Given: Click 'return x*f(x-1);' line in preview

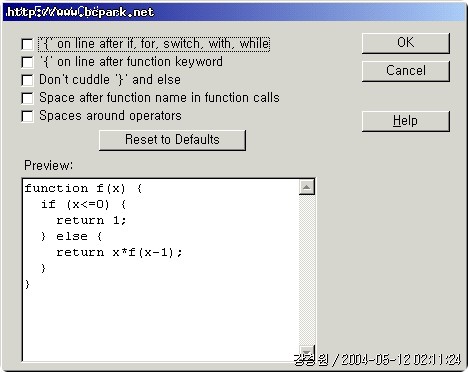Looking at the screenshot, I should point(119,252).
